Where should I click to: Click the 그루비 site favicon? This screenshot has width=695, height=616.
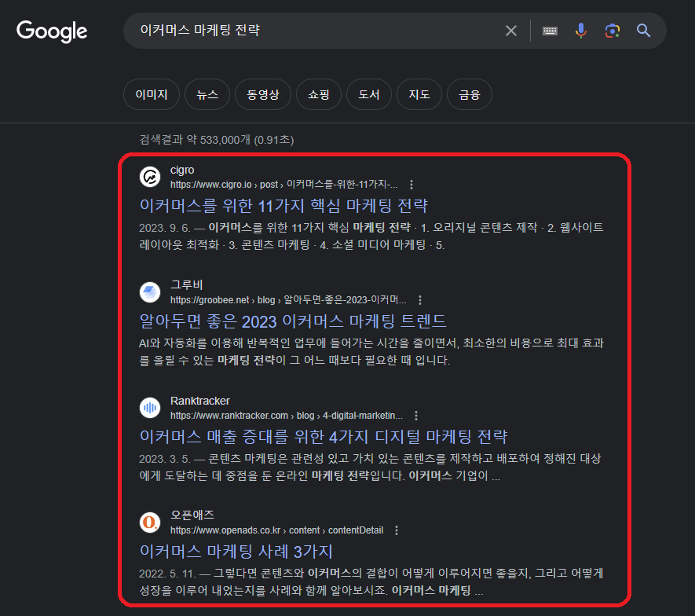tap(150, 291)
